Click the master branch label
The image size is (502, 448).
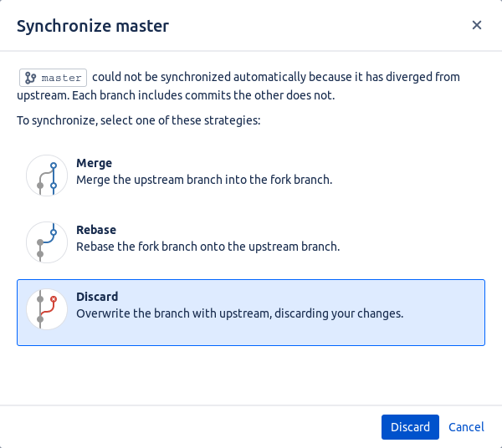54,78
